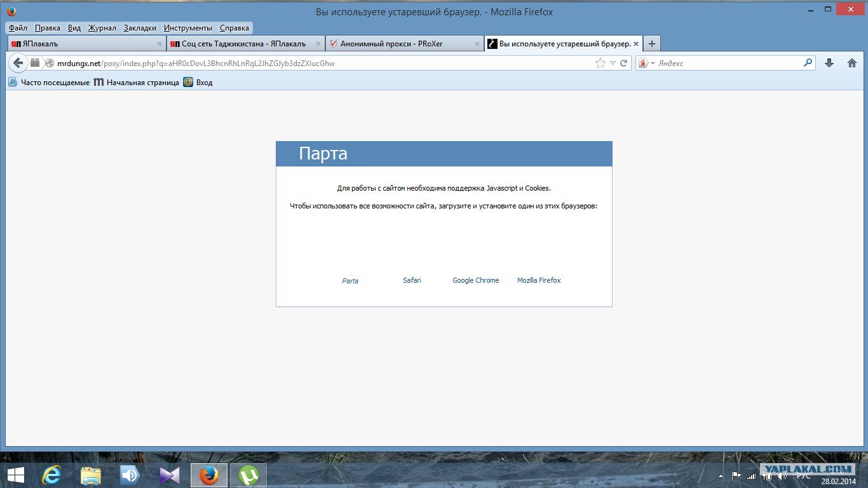Viewport: 868px width, 488px height.
Task: Reload the page with the refresh icon
Action: [x=624, y=63]
